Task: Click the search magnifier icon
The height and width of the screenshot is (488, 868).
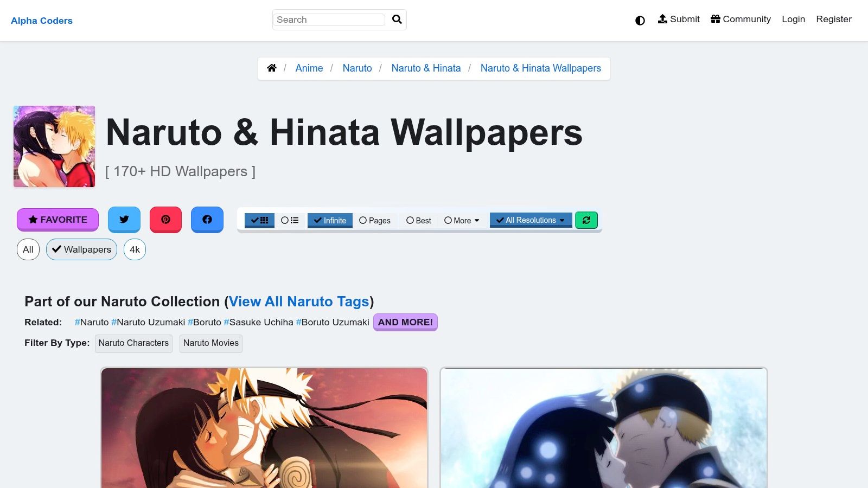Action: 397,20
